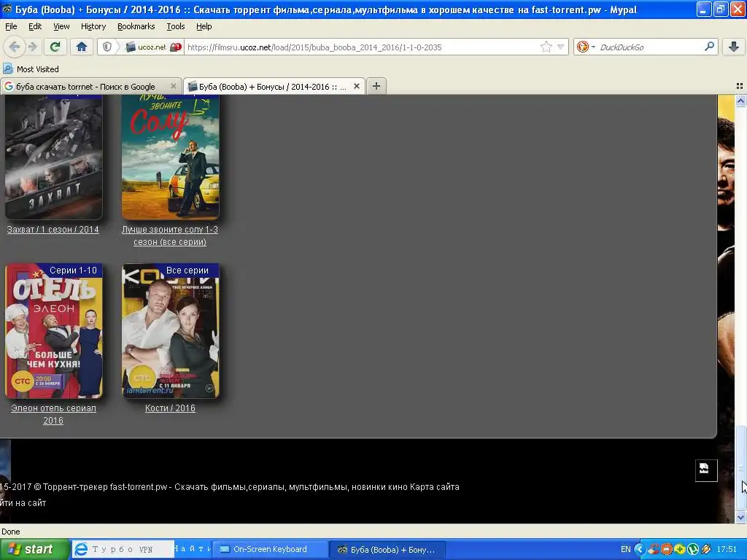Open the Bookmarks menu
Image resolution: width=747 pixels, height=560 pixels.
(136, 26)
